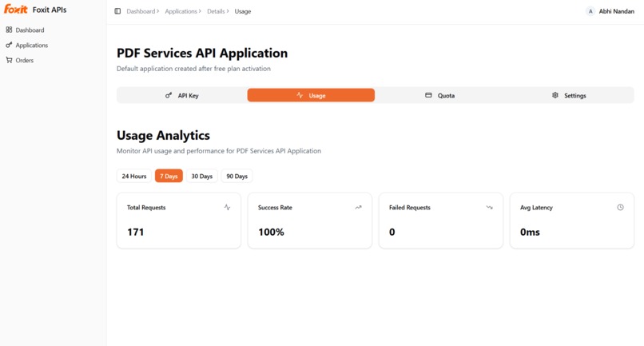Image resolution: width=644 pixels, height=346 pixels.
Task: Click the Success Rate label
Action: coord(275,208)
